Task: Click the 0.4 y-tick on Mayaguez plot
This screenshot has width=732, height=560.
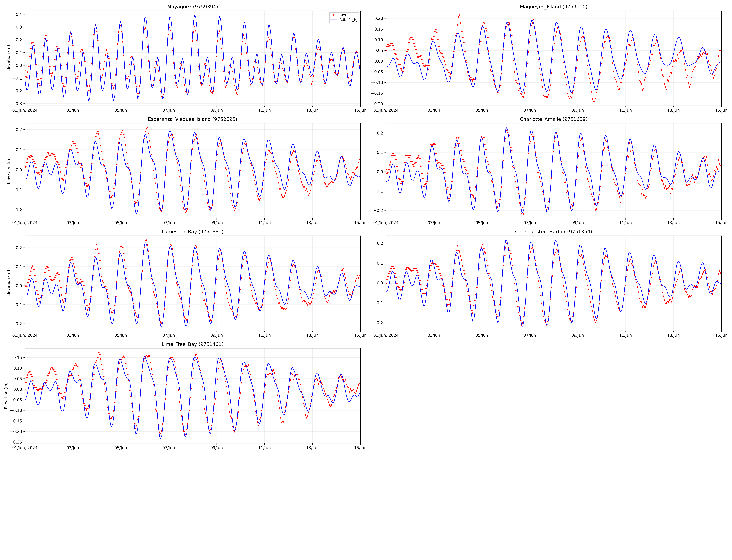Action: (19, 14)
